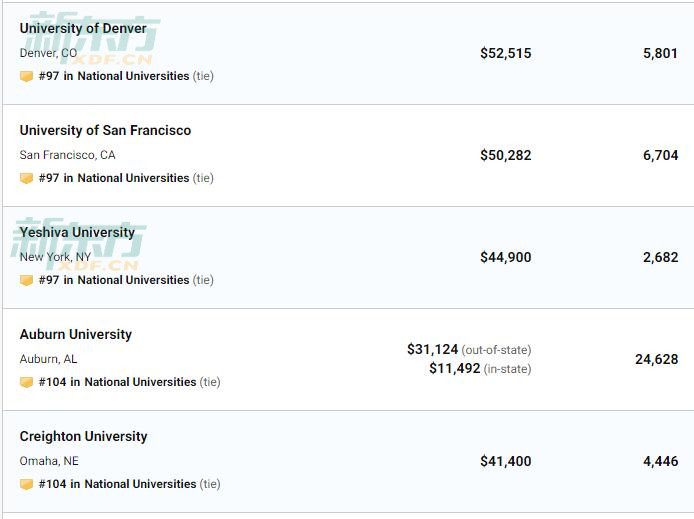Open the University of Denver link
Image resolution: width=694 pixels, height=519 pixels.
(x=83, y=28)
